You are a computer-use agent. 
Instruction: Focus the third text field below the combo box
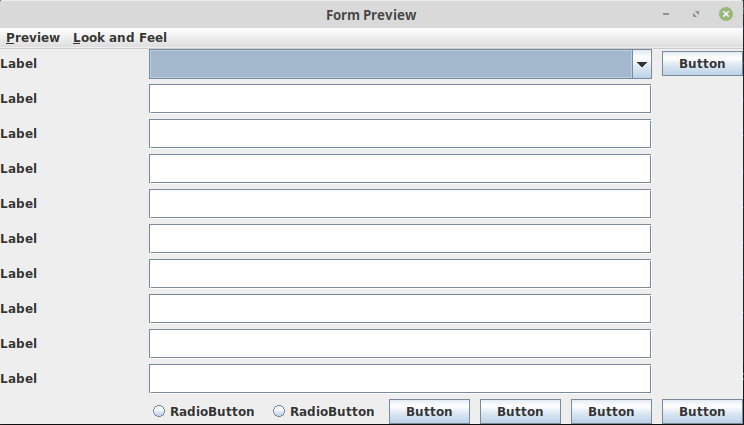tap(400, 169)
